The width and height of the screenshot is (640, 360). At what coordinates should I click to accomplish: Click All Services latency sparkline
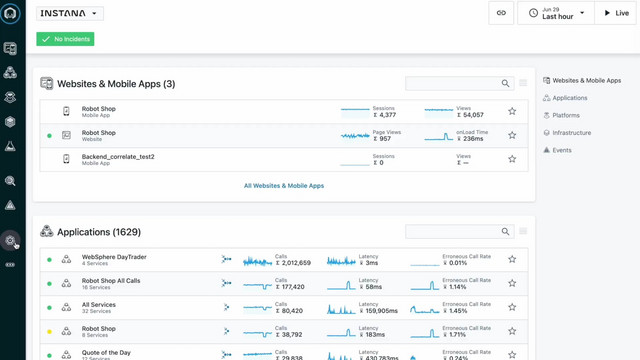point(341,309)
